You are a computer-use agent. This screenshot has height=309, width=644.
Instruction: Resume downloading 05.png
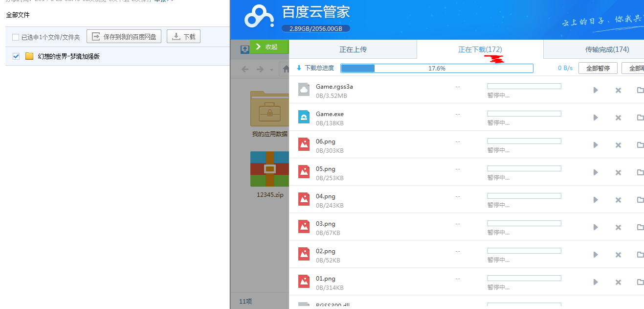[596, 172]
